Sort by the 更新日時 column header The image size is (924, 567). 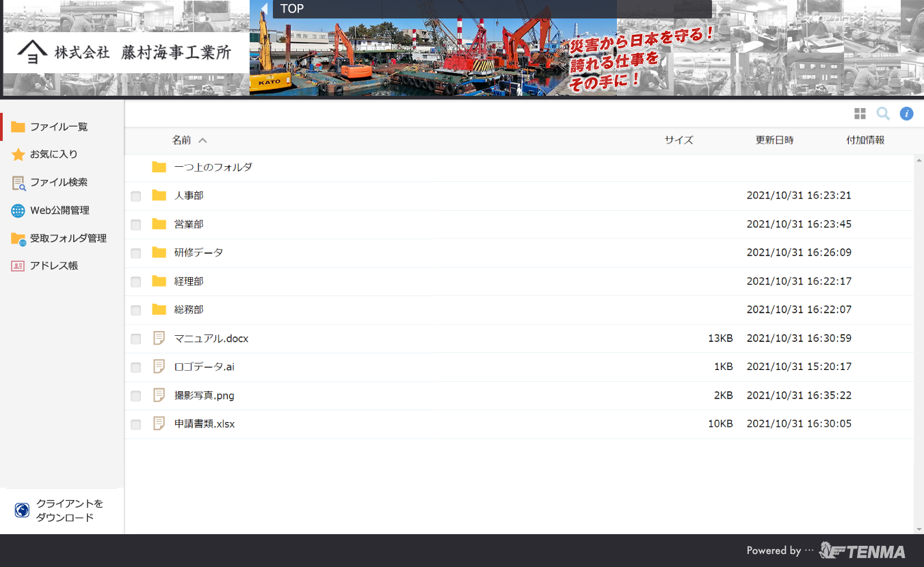point(774,140)
